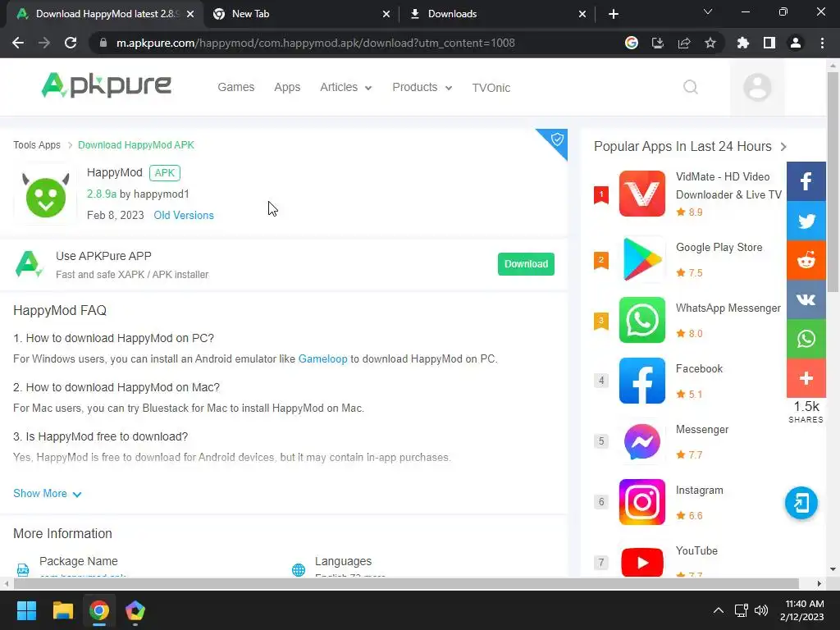Open volume control in system tray
This screenshot has width=840, height=630.
pos(760,610)
